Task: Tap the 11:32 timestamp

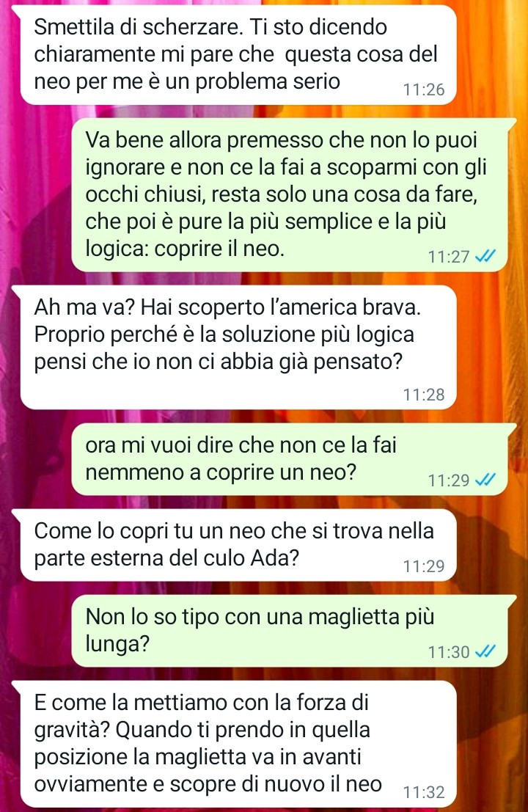Action: (x=424, y=791)
